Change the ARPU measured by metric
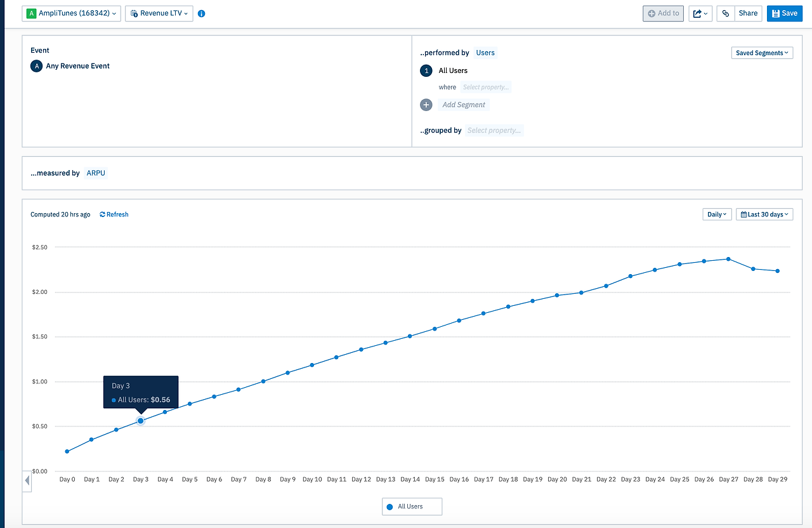The image size is (812, 528). coord(96,173)
